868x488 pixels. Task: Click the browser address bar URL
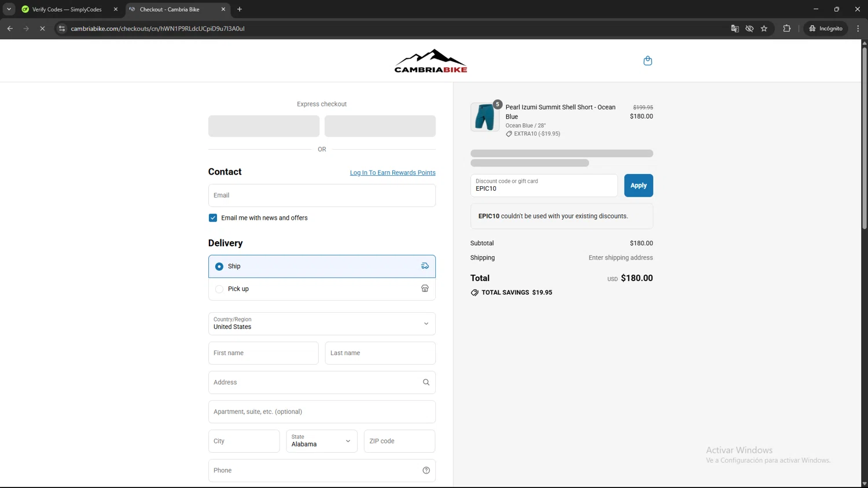[x=157, y=28]
